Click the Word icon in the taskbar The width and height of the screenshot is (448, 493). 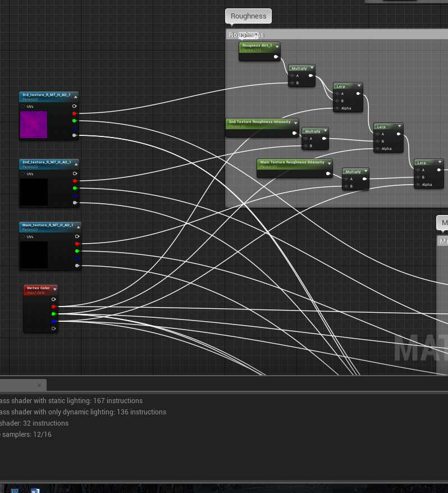[35, 490]
